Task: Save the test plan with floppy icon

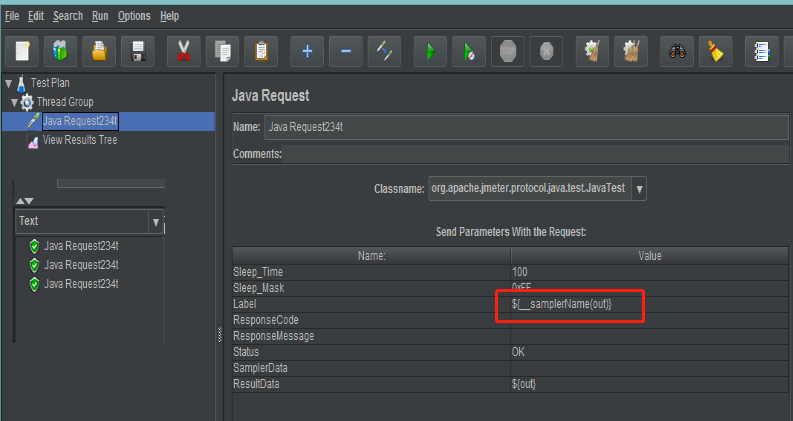Action: (138, 51)
